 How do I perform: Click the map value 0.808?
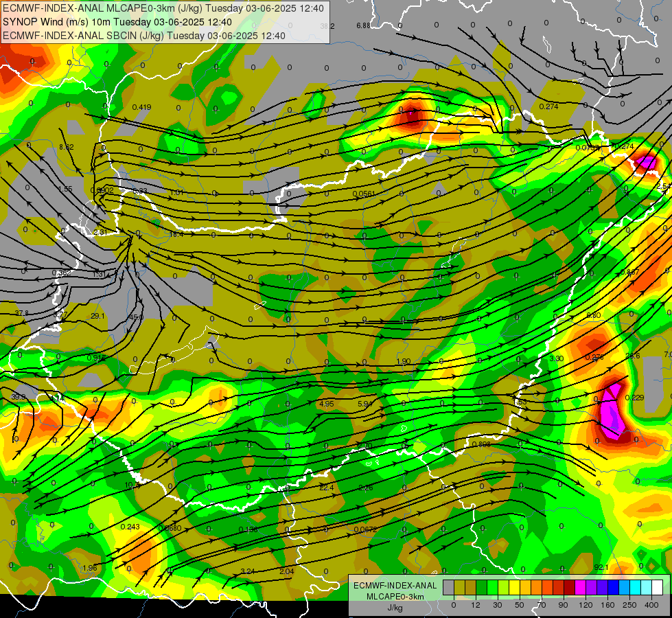[x=481, y=444]
